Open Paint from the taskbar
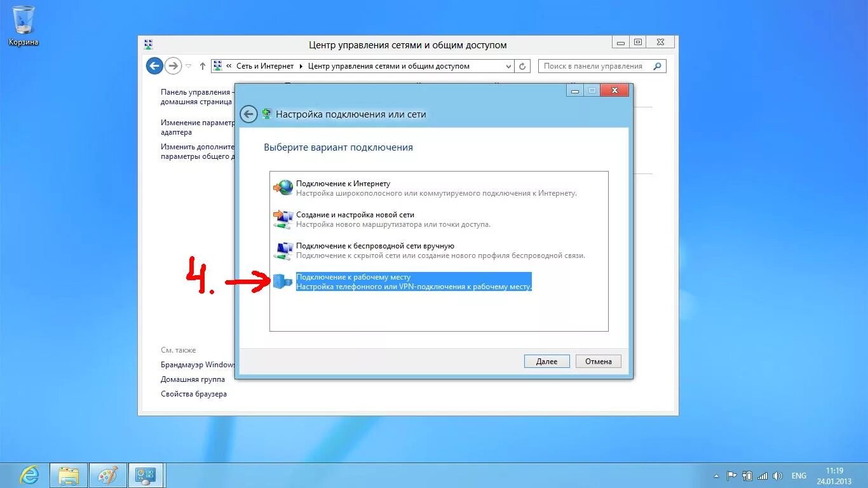This screenshot has height=488, width=868. (x=107, y=475)
